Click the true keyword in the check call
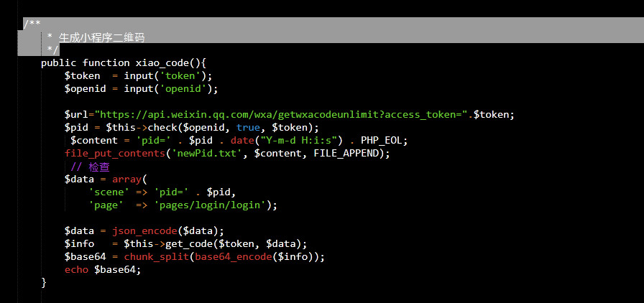This screenshot has width=644, height=303. pos(248,127)
